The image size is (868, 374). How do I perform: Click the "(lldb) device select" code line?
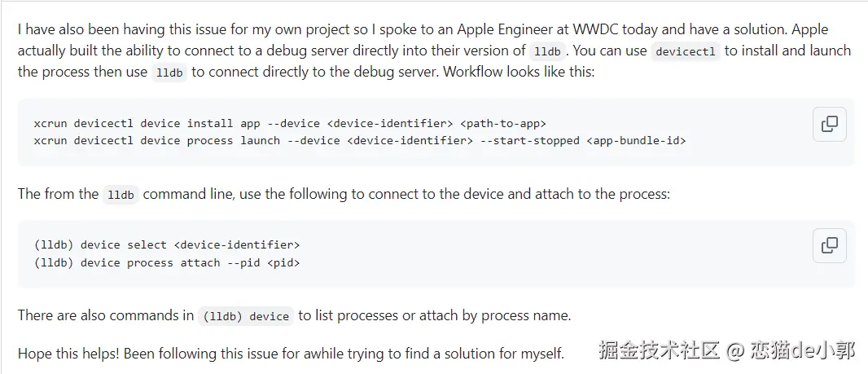pos(167,244)
